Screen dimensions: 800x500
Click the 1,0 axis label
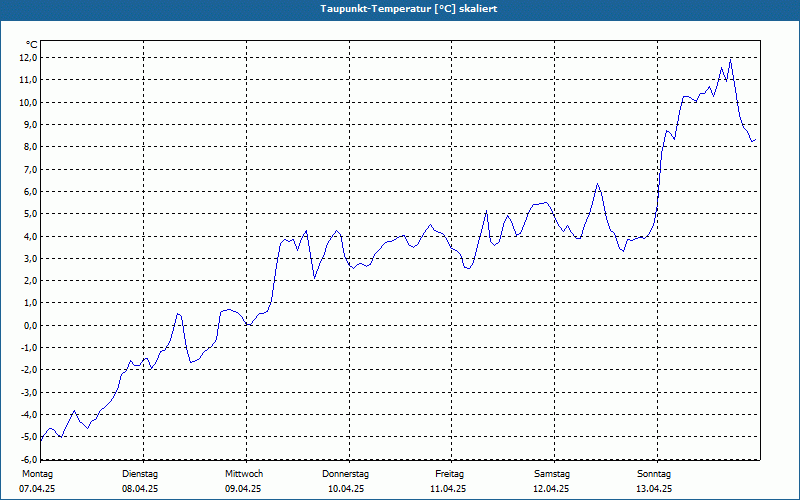click(x=30, y=303)
